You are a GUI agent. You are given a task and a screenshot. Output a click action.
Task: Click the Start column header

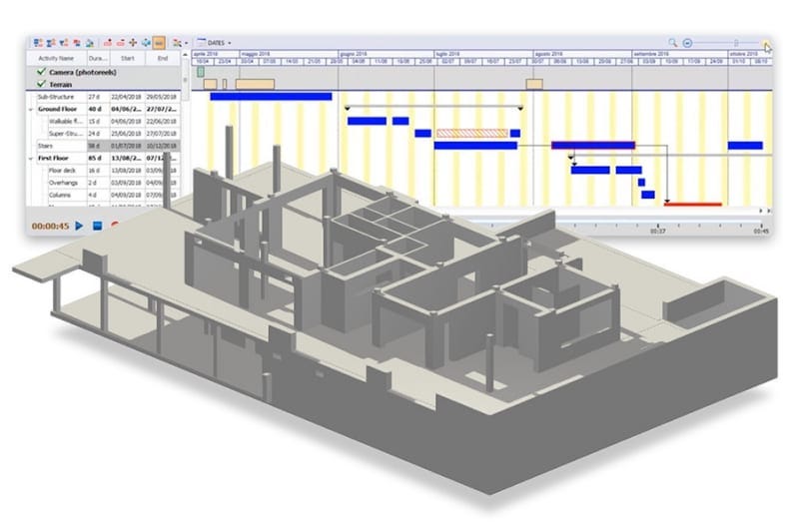coord(128,59)
